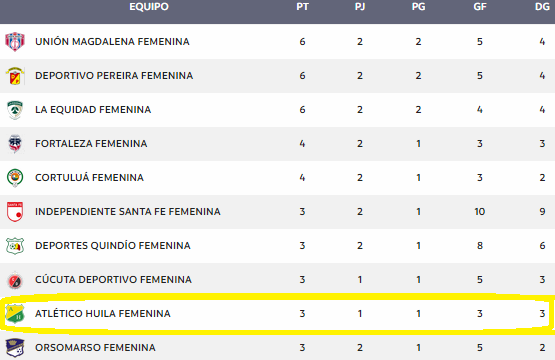Open the Unión Magdalena Femenina team name
The width and height of the screenshot is (555, 360).
(x=112, y=41)
